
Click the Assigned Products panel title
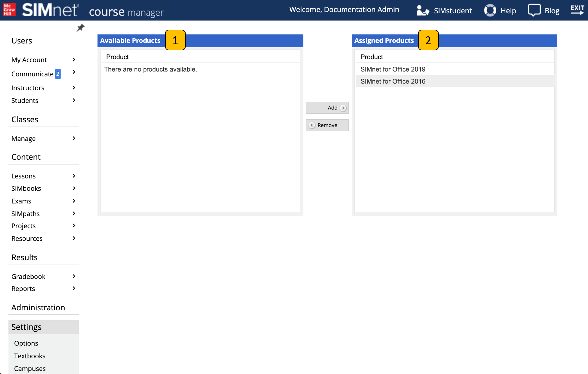pos(384,41)
